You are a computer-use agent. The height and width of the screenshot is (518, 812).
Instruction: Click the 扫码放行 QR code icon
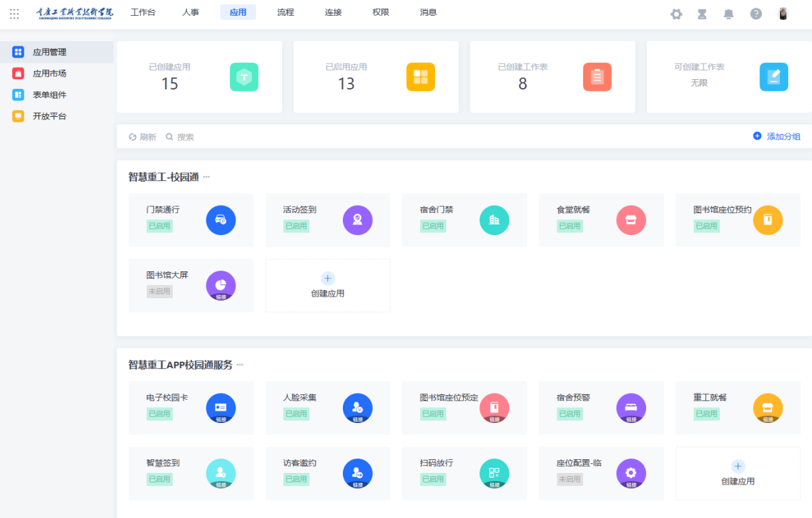point(494,473)
